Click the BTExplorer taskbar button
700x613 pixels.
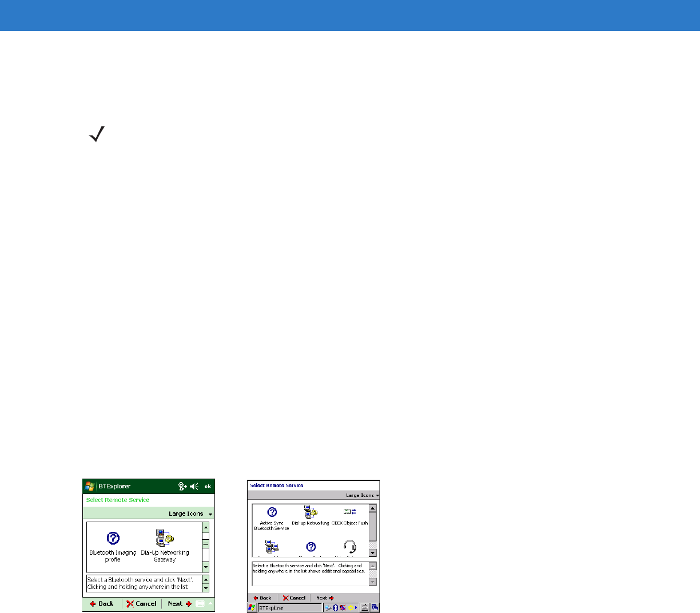(x=290, y=608)
